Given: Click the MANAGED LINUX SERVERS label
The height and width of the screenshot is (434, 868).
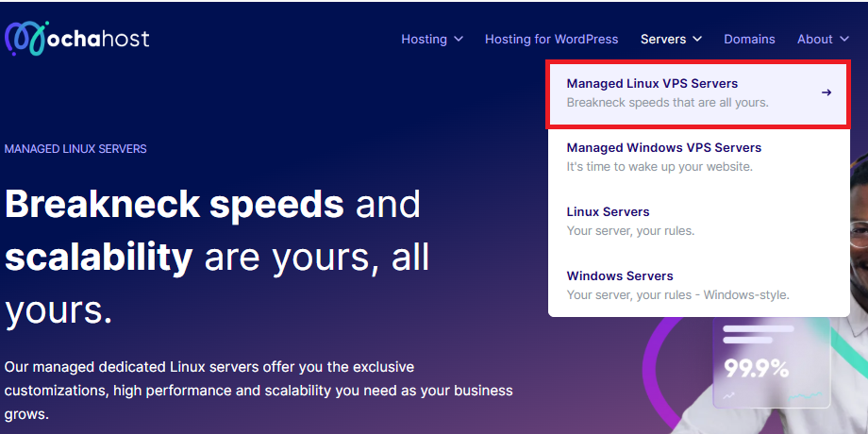Looking at the screenshot, I should click(x=75, y=149).
